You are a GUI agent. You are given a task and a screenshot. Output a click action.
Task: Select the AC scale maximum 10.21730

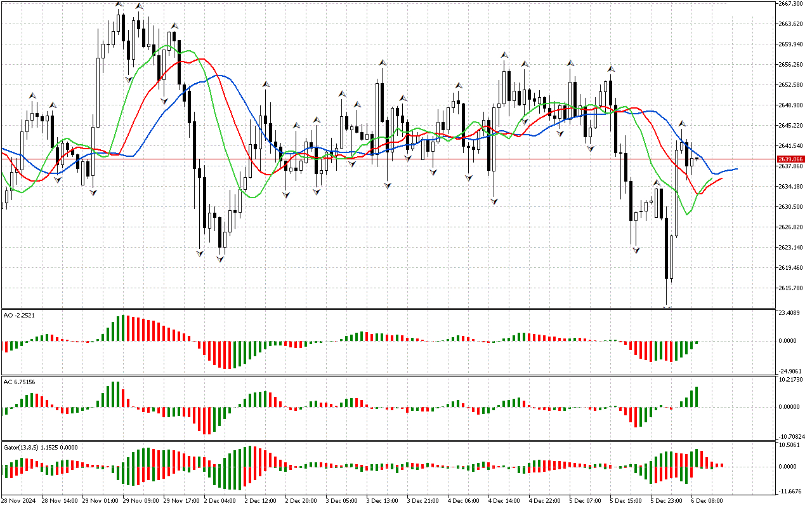pos(792,380)
